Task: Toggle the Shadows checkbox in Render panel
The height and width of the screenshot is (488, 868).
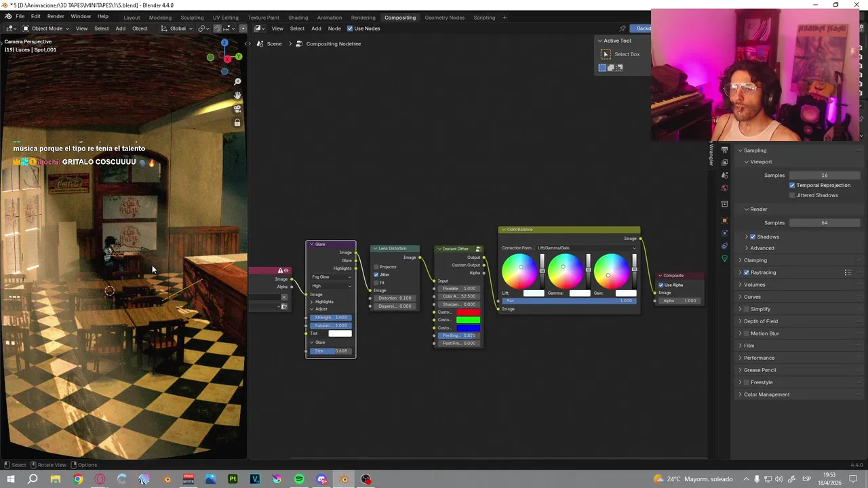Action: [x=753, y=237]
